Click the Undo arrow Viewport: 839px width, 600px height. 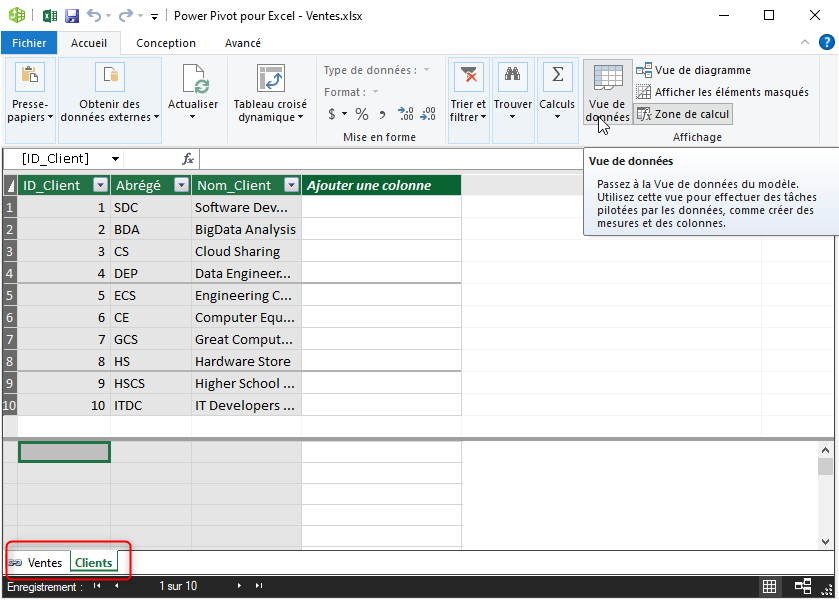pos(94,16)
